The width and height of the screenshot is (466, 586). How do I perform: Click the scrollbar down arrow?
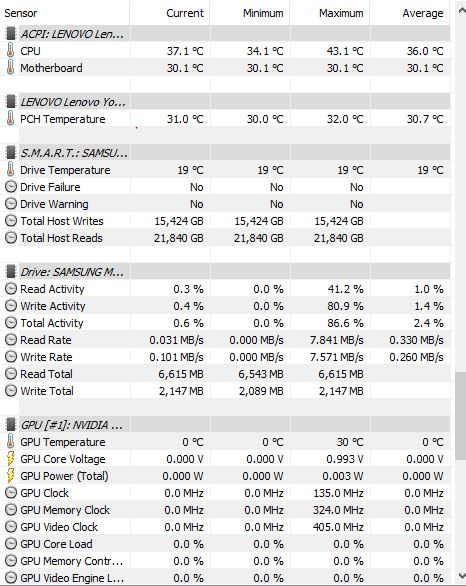(461, 576)
